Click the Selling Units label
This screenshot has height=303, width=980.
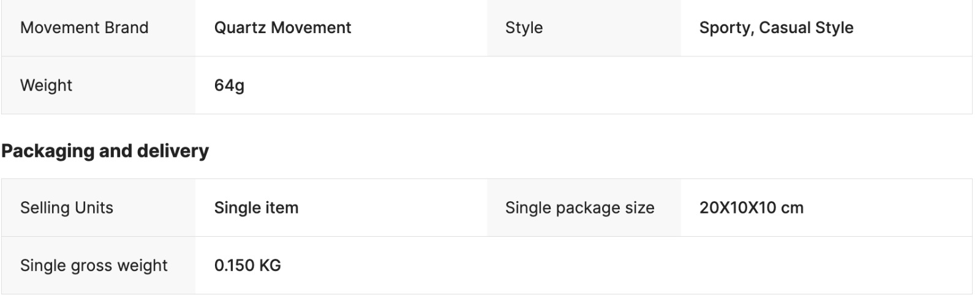(67, 208)
